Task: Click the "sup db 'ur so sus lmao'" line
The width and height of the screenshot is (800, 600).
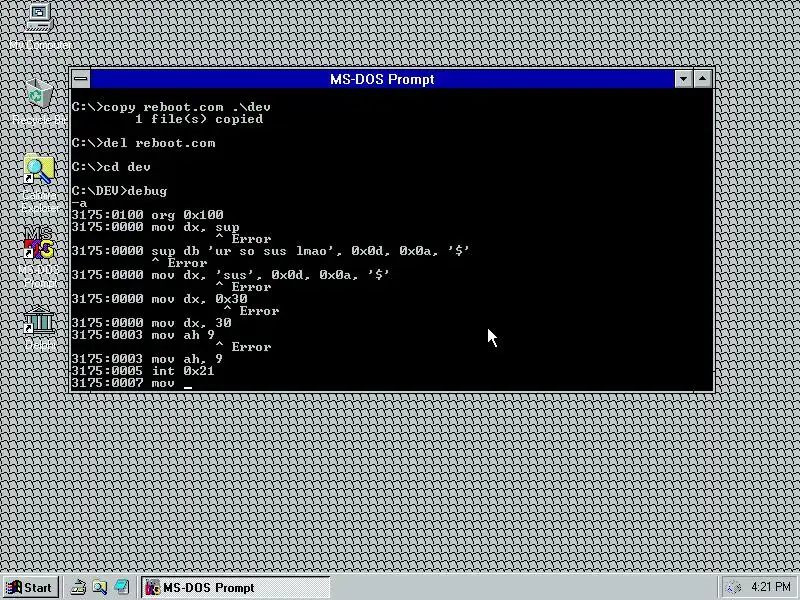Action: [270, 251]
